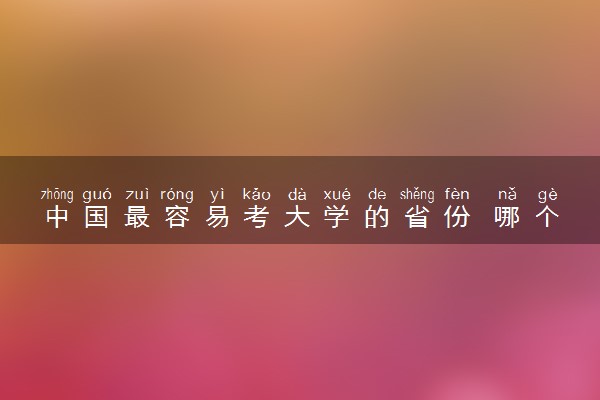Viewport: 600px width, 400px height.
Task: Select the final character 个
Action: coord(547,217)
